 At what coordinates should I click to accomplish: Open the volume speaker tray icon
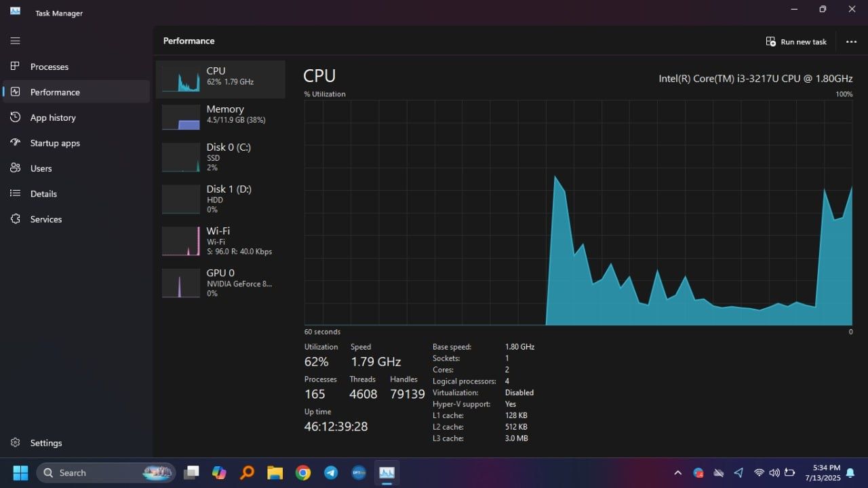774,473
